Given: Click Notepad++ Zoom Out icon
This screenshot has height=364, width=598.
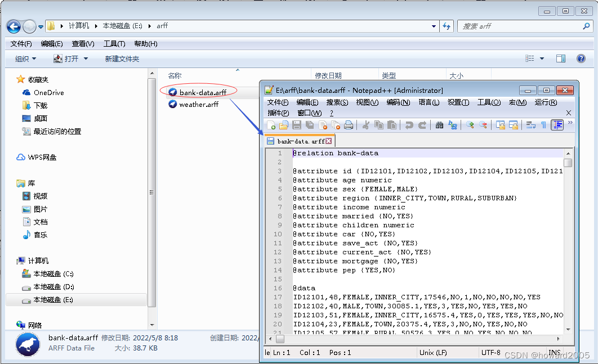Looking at the screenshot, I should click(483, 125).
